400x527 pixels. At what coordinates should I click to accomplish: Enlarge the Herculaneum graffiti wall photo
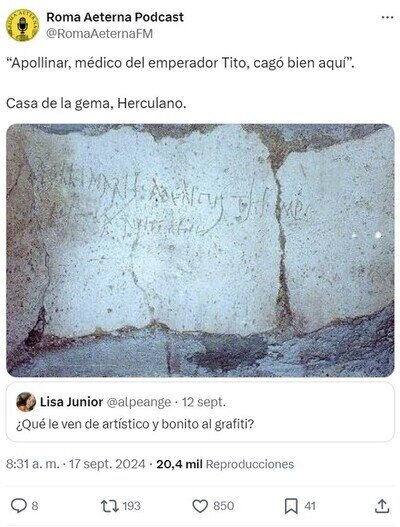click(x=200, y=250)
